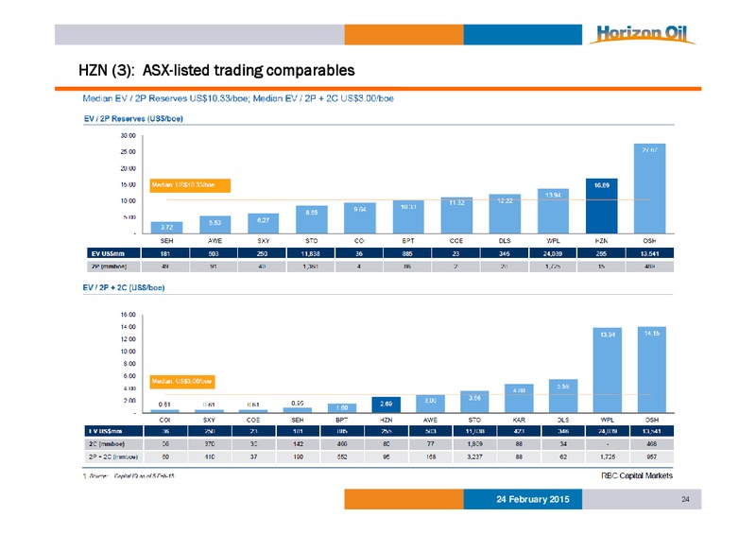Click the 1,725 cell in 2P + 2C row

[608, 456]
